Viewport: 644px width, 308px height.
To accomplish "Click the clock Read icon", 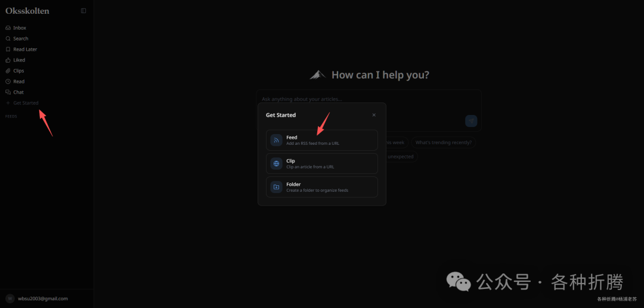I will (x=8, y=81).
